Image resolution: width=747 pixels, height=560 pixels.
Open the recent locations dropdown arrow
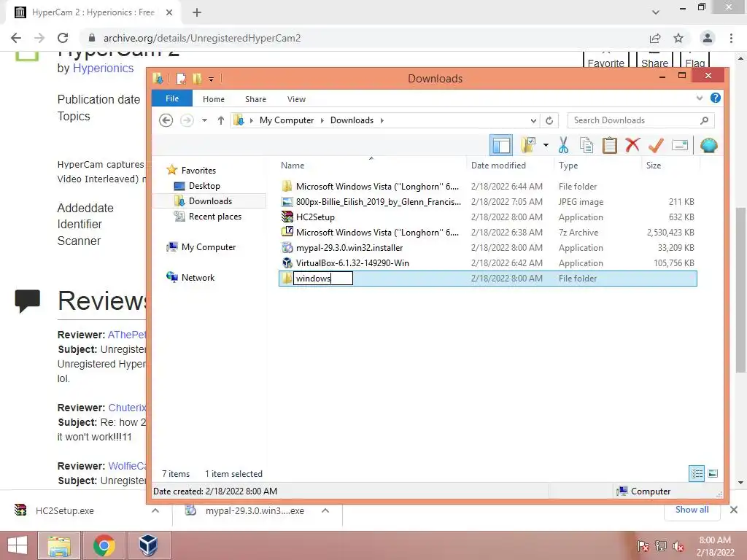point(204,120)
